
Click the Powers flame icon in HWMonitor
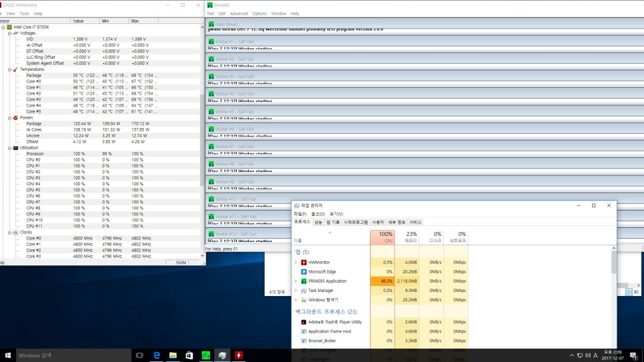15,117
